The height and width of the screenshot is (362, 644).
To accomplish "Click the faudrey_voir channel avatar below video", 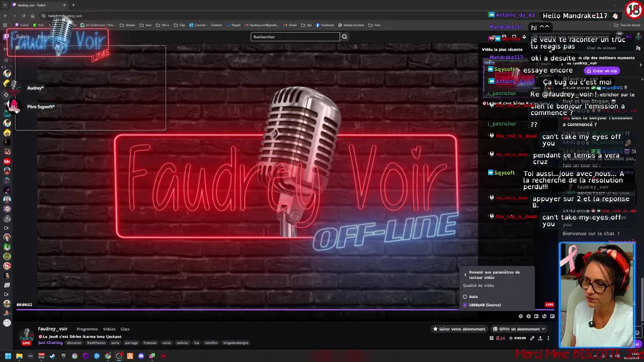I will 26,336.
